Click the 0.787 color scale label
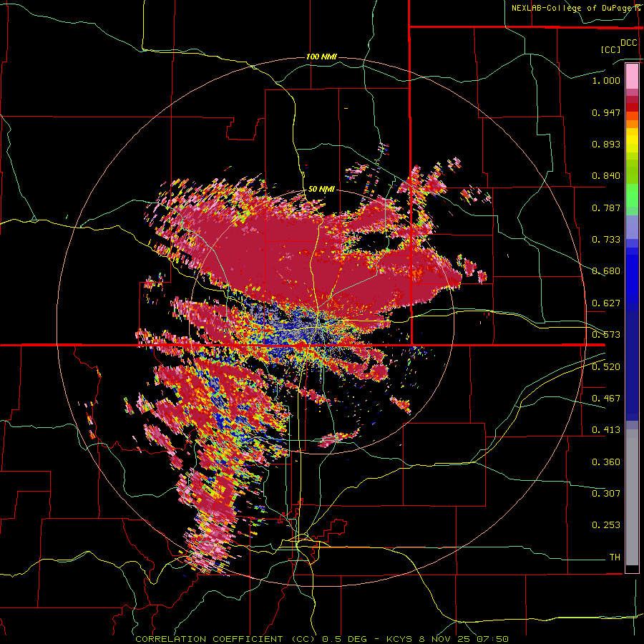 click(606, 208)
